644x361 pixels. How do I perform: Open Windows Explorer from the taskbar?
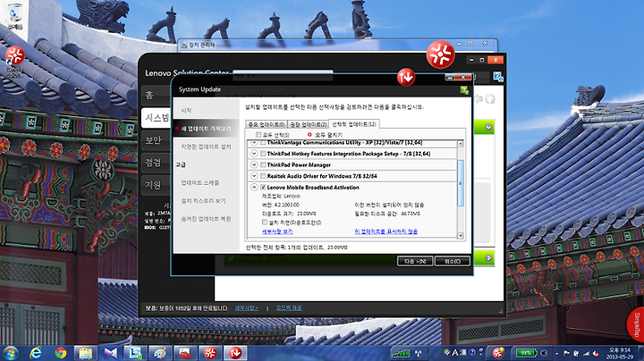coord(86,353)
